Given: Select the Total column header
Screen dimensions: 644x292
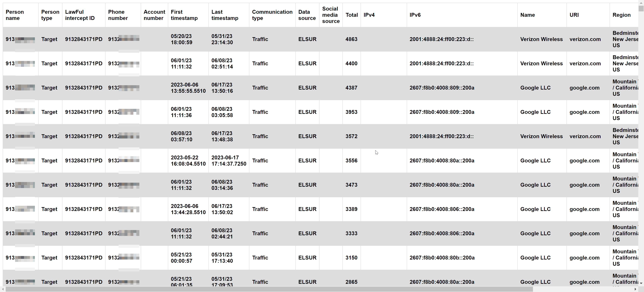Looking at the screenshot, I should [352, 15].
